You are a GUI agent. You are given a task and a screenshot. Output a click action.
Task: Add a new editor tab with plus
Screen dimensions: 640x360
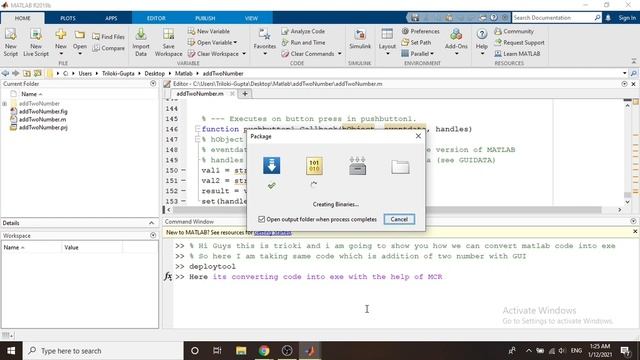point(245,93)
